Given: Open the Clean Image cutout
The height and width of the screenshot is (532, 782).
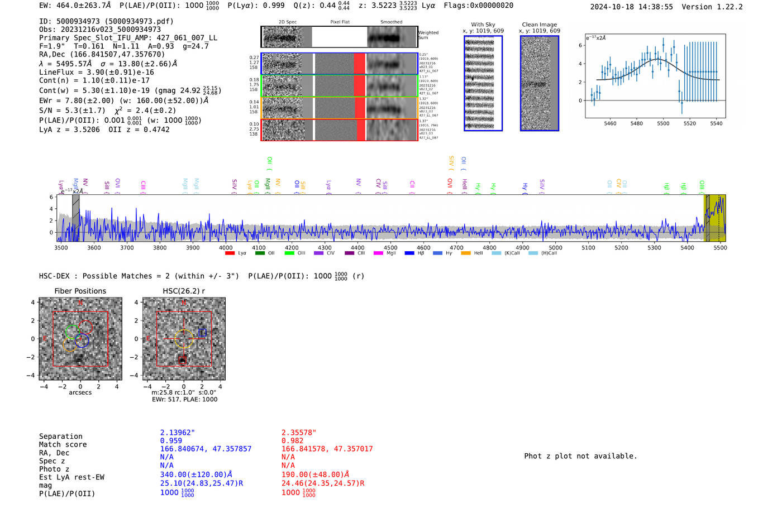Looking at the screenshot, I should (540, 84).
